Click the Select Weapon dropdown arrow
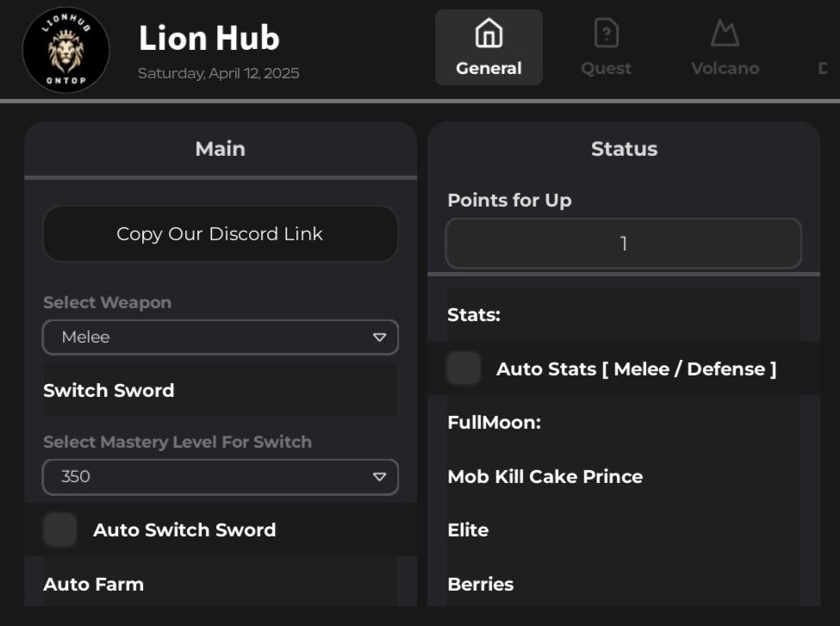The image size is (840, 626). pos(379,338)
